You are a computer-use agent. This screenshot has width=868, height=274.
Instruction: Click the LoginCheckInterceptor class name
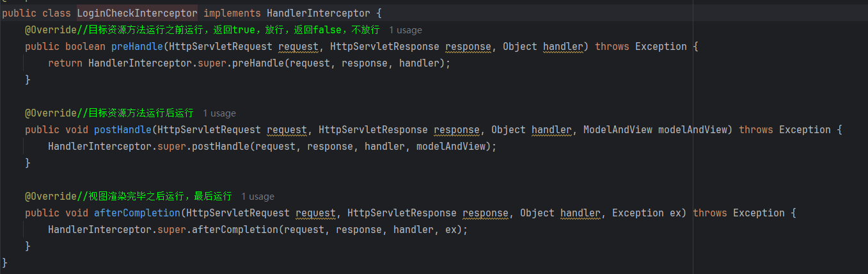(138, 13)
